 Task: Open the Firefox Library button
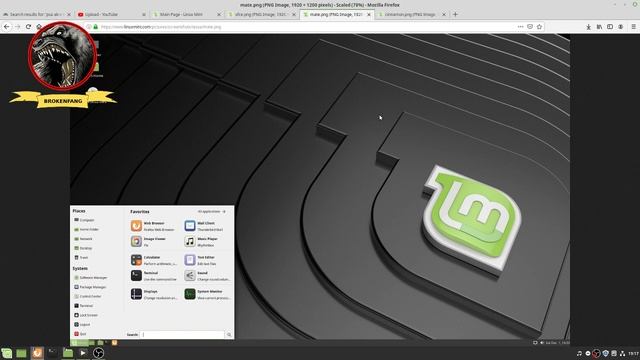pos(599,27)
